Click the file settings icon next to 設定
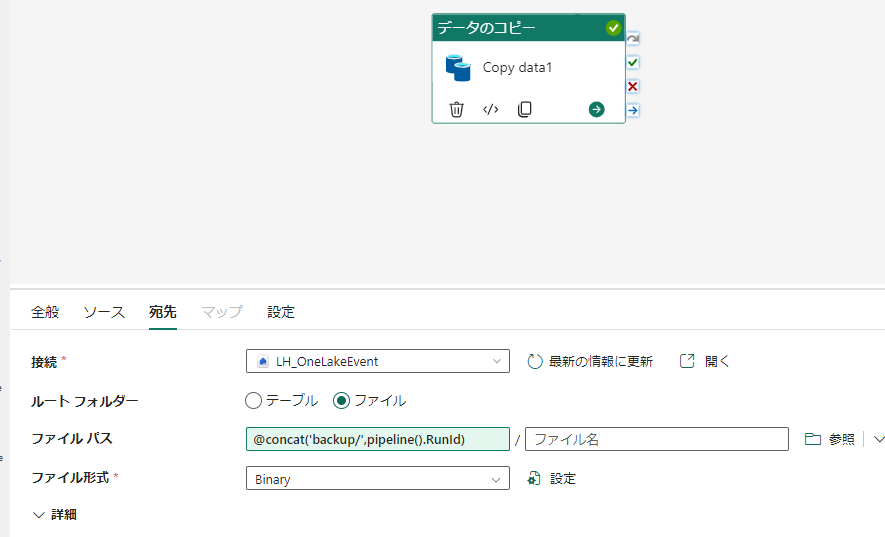 533,478
